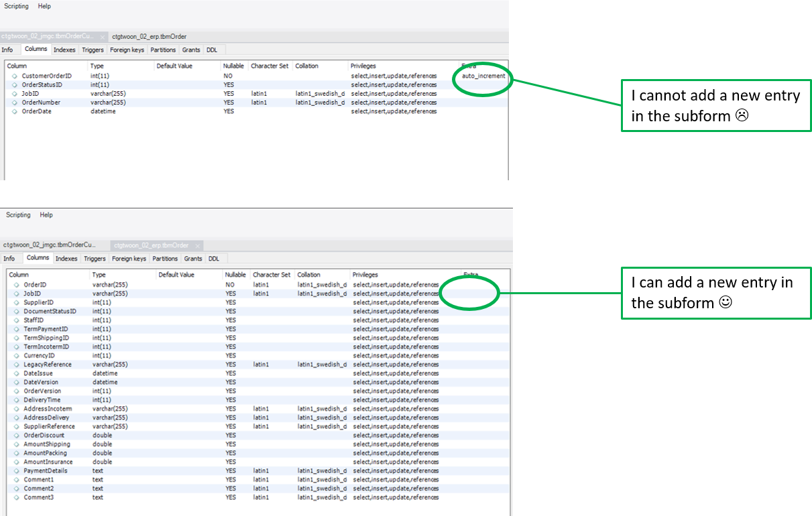Select the auto_increment Extra cell
The image size is (812, 516).
coord(483,76)
